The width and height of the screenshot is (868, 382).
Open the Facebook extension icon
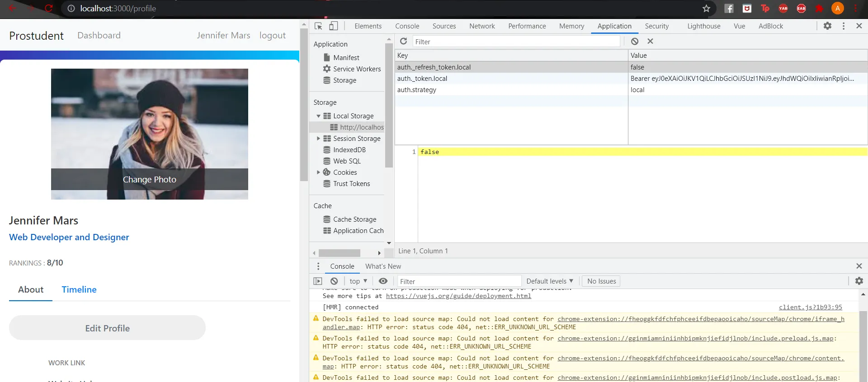(729, 8)
